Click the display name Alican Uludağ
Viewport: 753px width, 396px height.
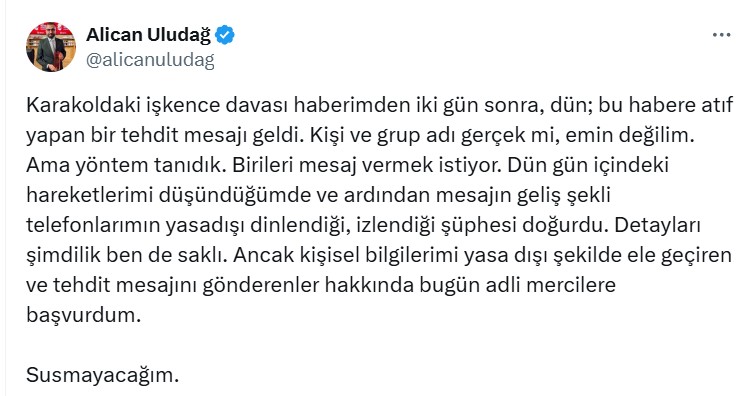(x=148, y=35)
